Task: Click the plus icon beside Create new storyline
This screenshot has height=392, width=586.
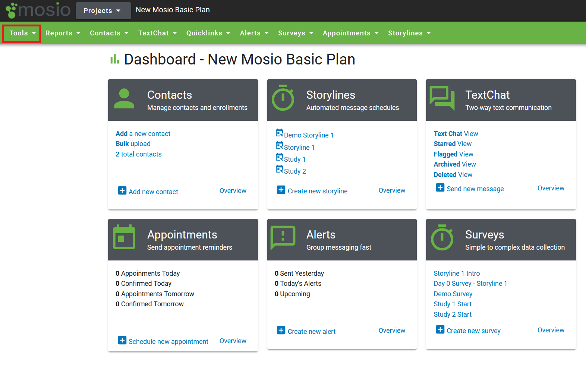Action: tap(281, 190)
